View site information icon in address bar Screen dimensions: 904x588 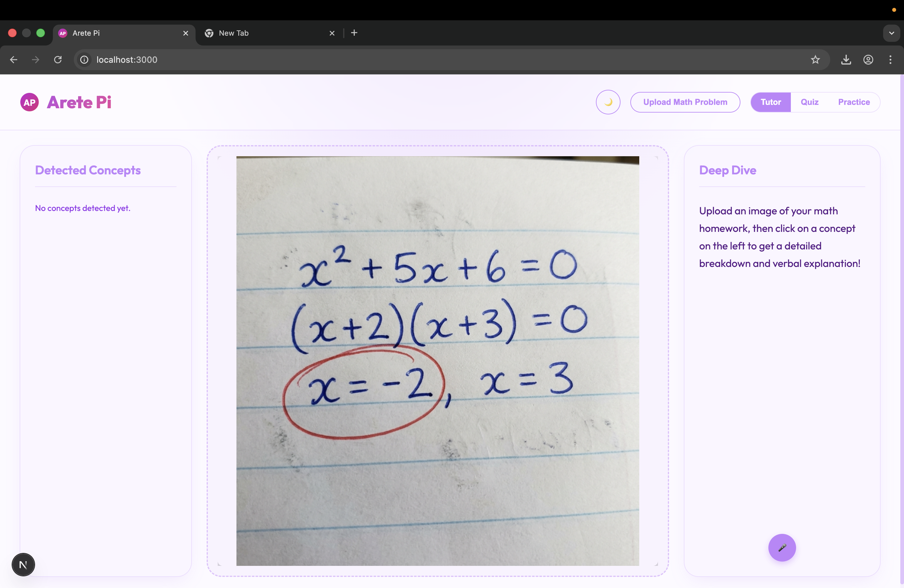coord(84,60)
